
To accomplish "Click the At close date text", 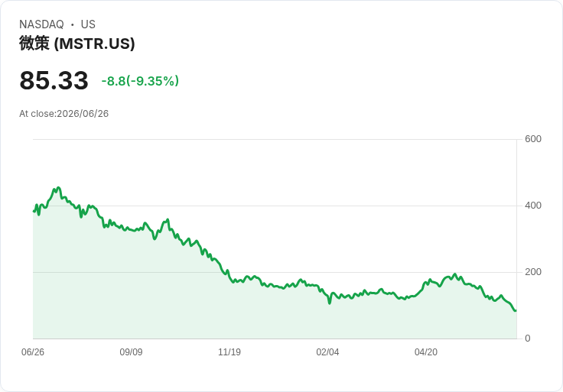I will pyautogui.click(x=64, y=114).
